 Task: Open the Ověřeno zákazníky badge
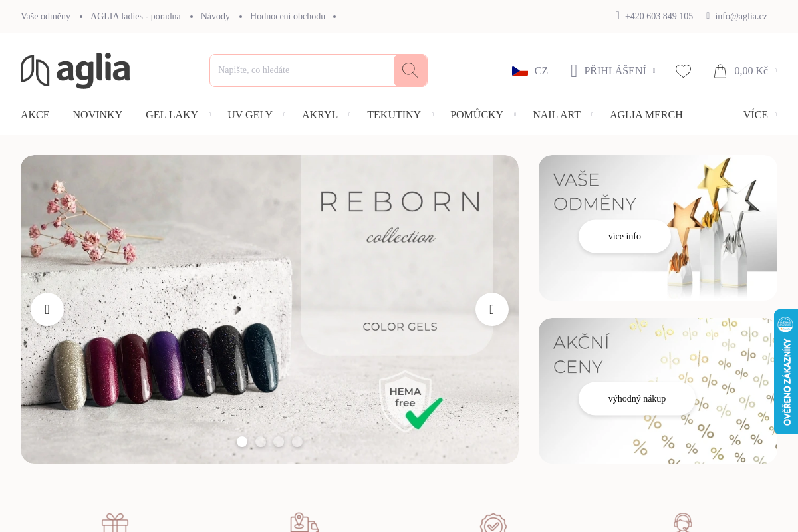(786, 372)
